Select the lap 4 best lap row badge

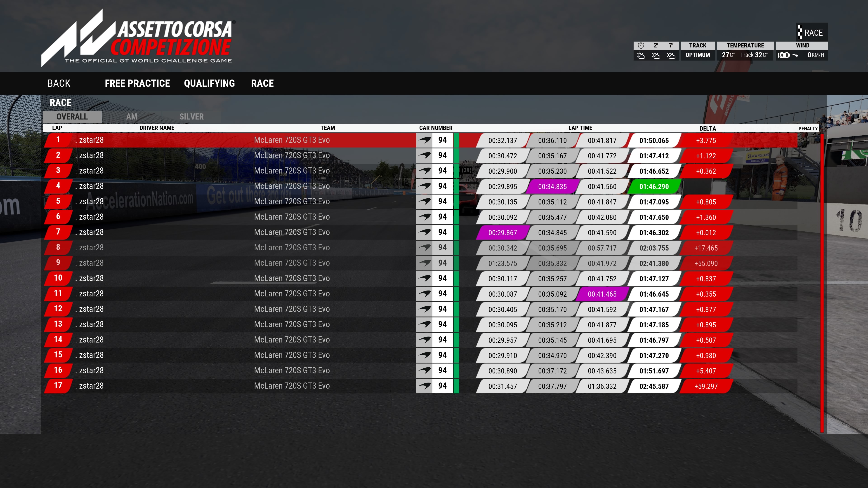(x=58, y=186)
